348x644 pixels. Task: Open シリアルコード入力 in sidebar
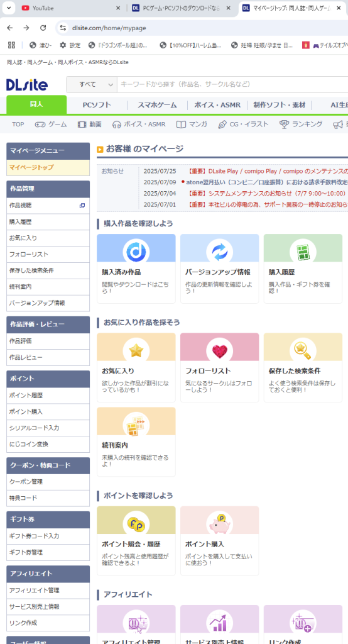tap(48, 428)
